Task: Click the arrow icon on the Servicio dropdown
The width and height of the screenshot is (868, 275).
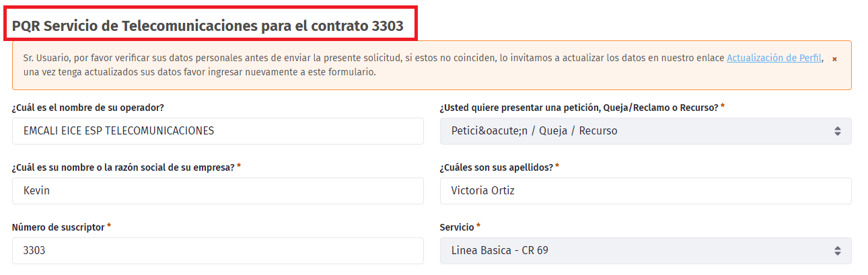Action: [x=838, y=251]
